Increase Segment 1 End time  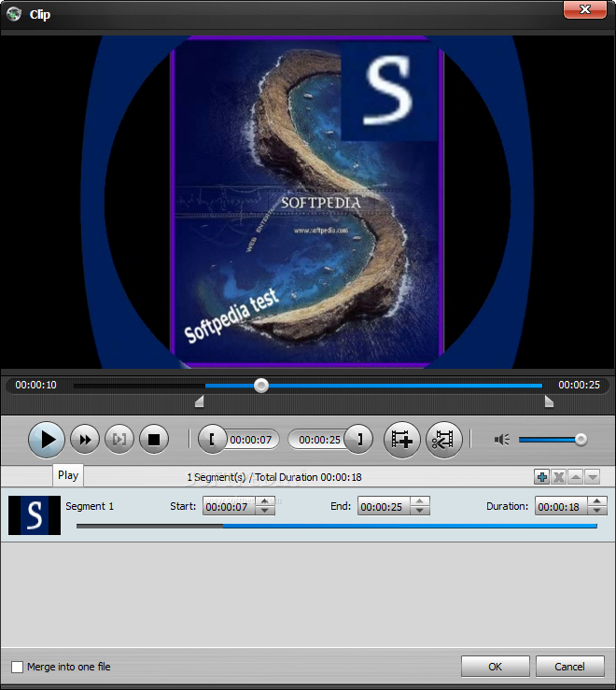tap(420, 501)
